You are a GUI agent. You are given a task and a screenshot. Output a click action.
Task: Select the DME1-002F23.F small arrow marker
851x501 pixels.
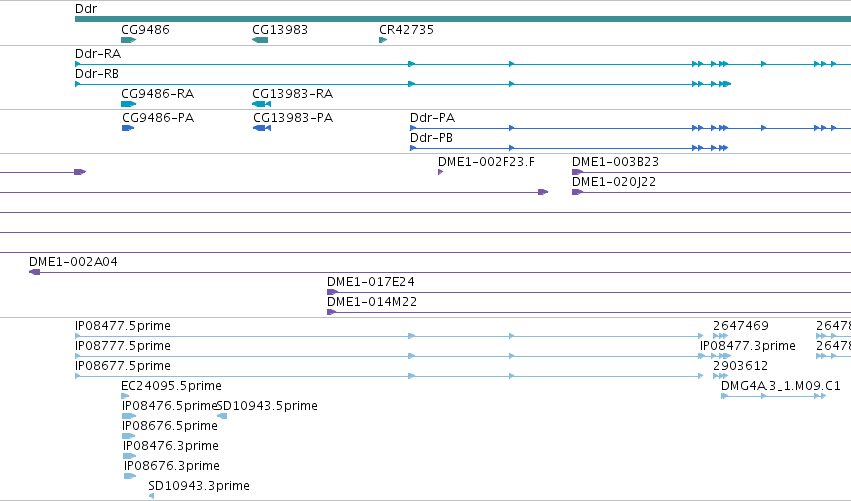pyautogui.click(x=441, y=172)
